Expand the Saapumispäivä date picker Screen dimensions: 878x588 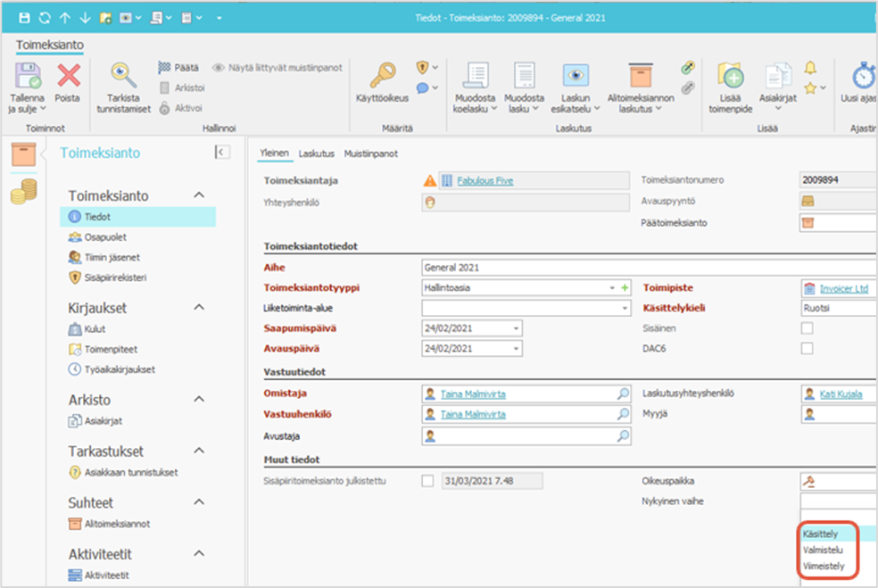pos(516,328)
